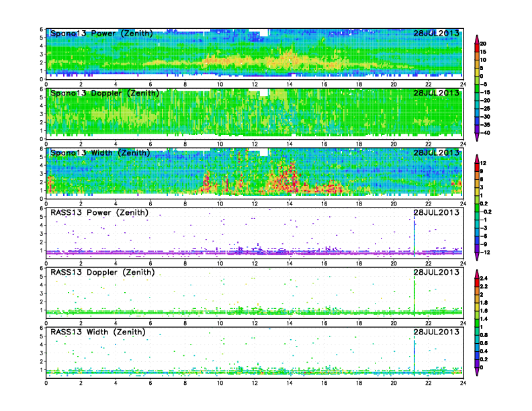Click the bottom arrow of the 12 to -12 colorbar

point(477,257)
